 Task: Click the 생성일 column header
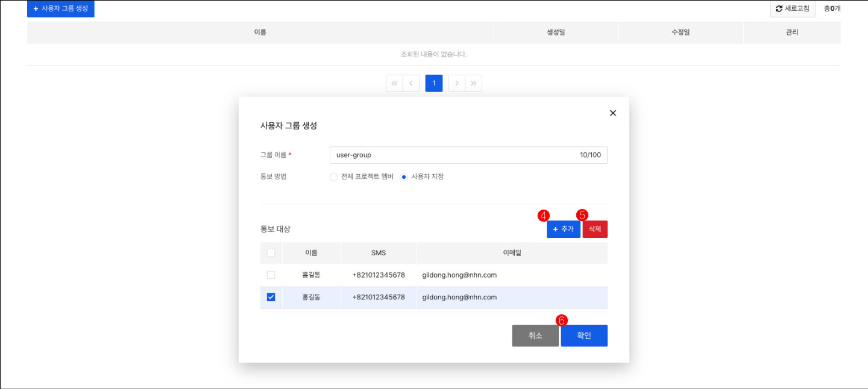coord(556,33)
